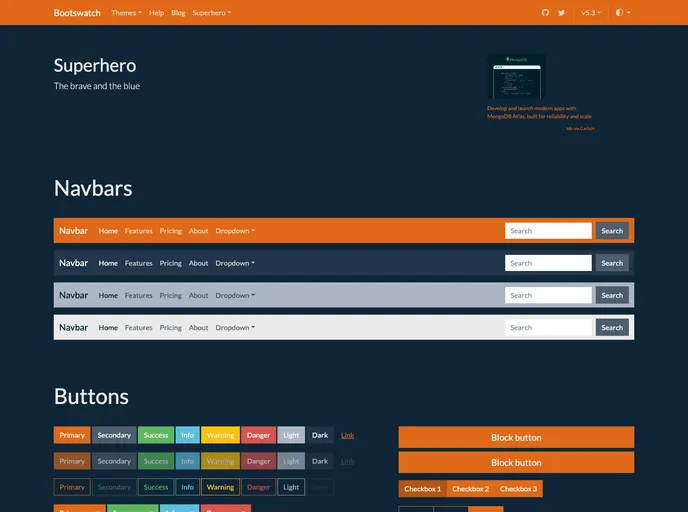Click the solid green Success button
688x512 pixels.
(156, 435)
